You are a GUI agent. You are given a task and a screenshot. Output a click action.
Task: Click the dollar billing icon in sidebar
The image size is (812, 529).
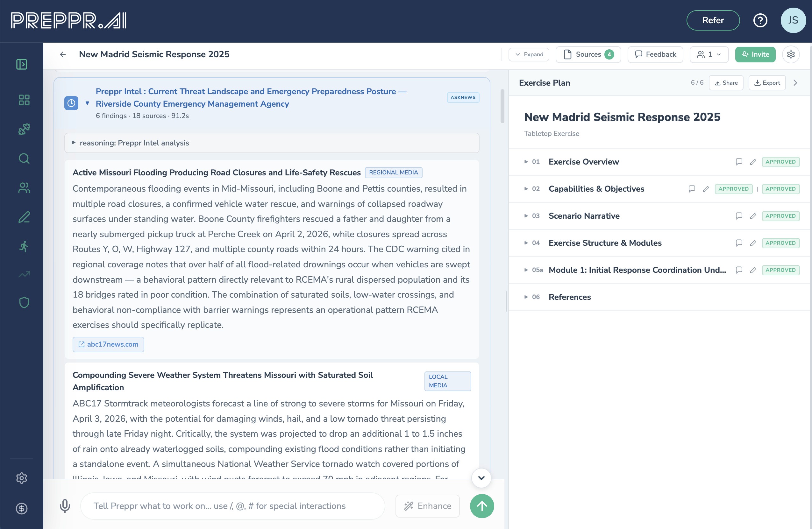[x=22, y=509]
